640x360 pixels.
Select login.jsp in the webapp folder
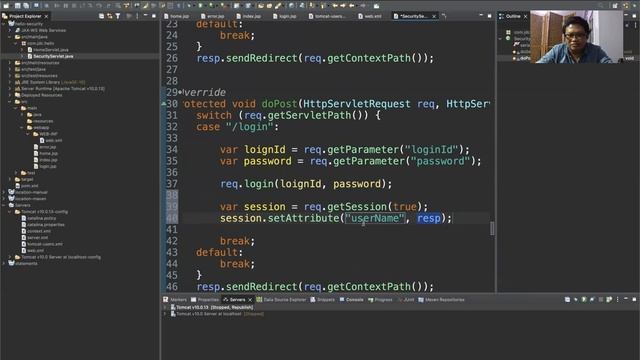[44, 167]
